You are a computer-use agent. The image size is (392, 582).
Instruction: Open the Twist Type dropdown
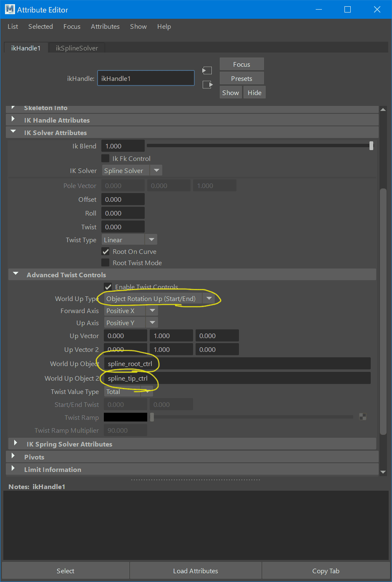click(x=129, y=240)
